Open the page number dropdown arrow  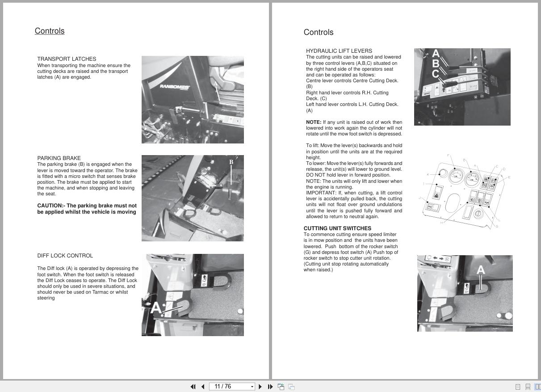coord(252,387)
